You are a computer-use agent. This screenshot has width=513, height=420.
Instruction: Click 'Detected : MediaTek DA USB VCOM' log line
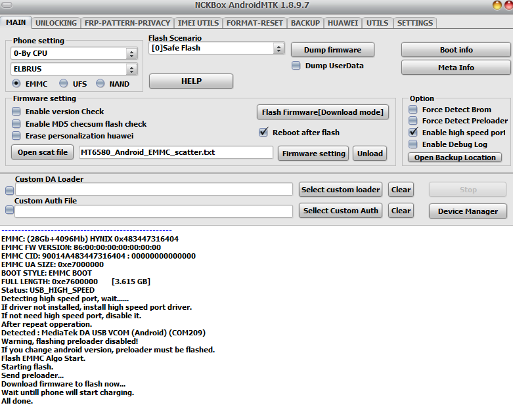point(103,333)
